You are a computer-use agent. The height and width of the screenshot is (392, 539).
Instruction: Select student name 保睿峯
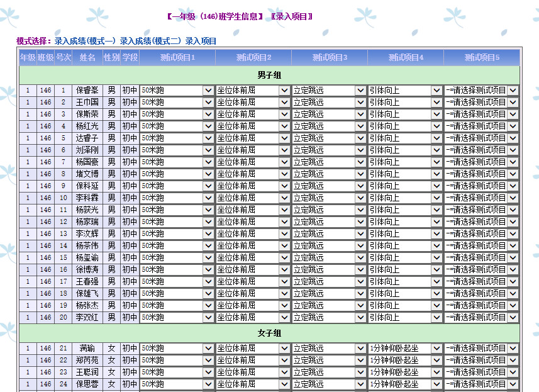pos(87,91)
